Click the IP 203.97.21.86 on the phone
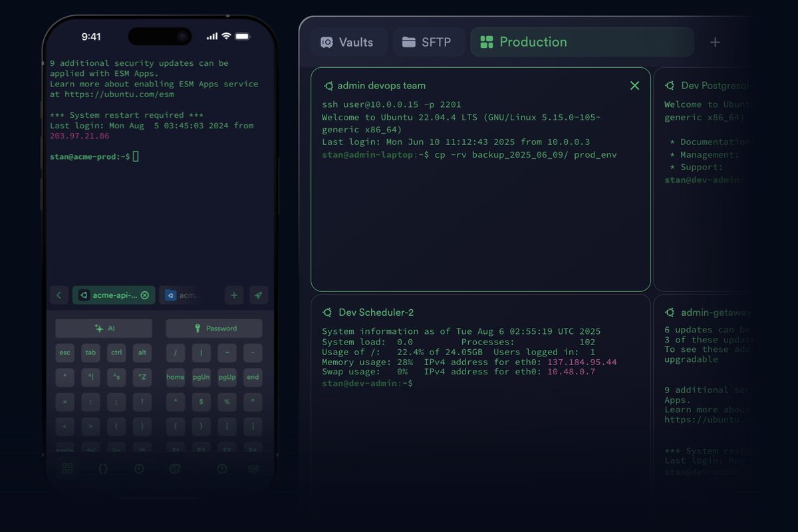Viewport: 798px width, 532px height. coord(80,136)
